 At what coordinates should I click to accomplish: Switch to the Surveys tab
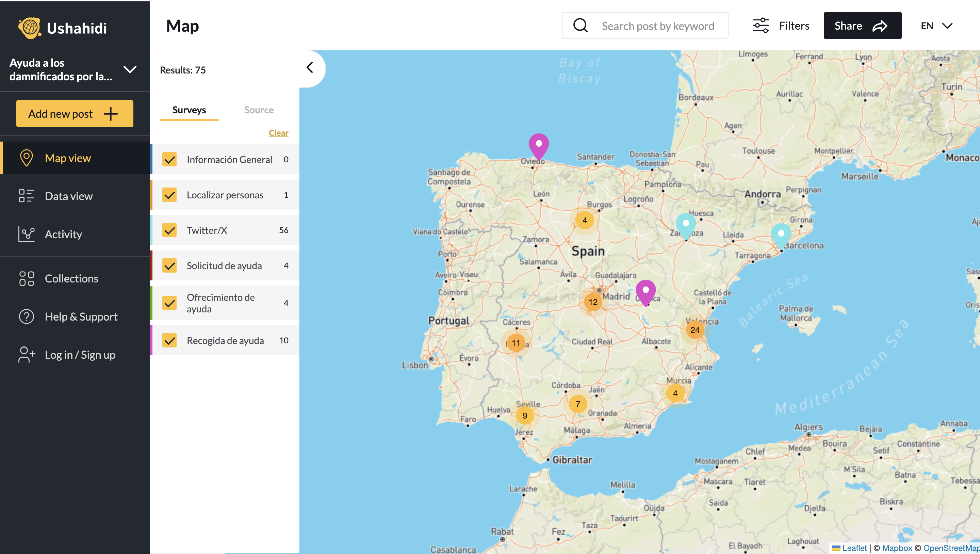(189, 110)
